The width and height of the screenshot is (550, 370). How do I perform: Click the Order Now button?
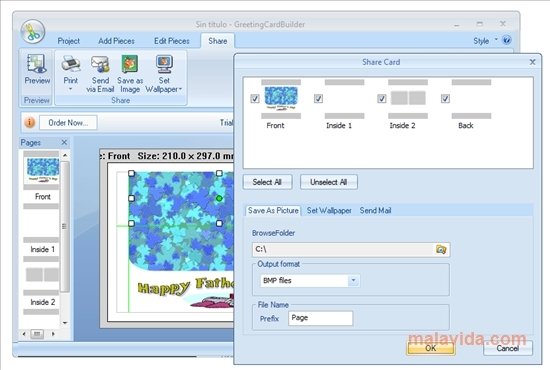tap(68, 123)
